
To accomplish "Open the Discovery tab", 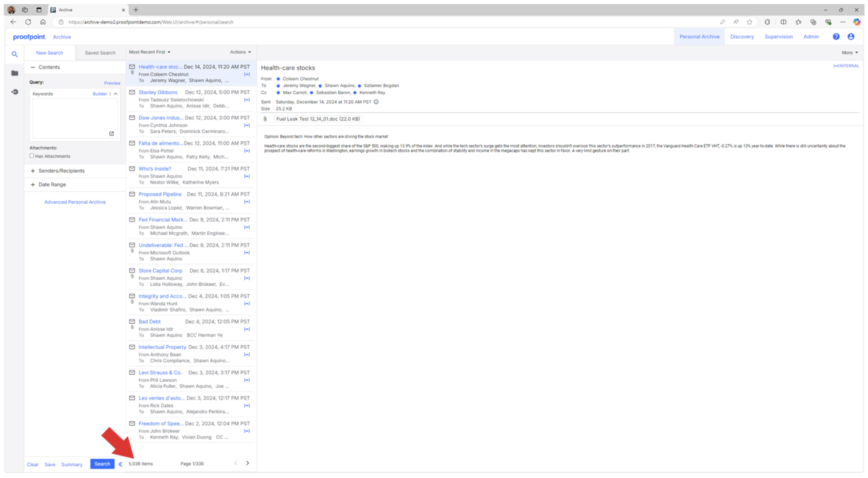I will tap(742, 37).
